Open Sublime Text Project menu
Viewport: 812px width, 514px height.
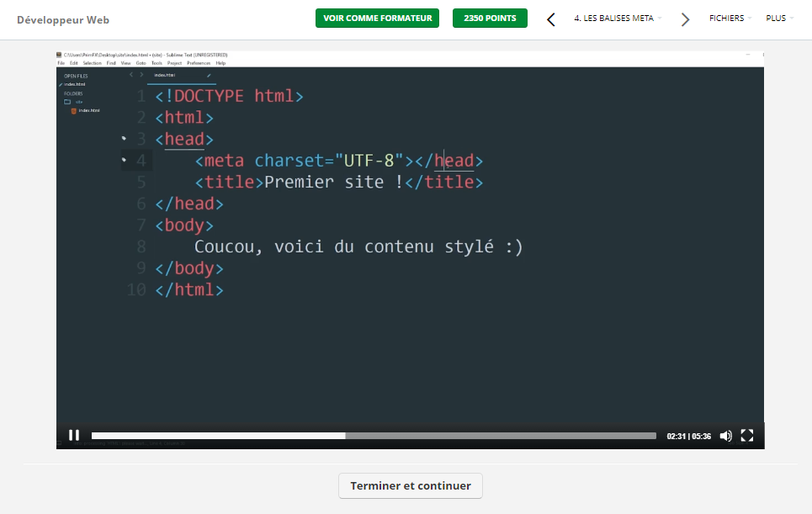[x=174, y=63]
